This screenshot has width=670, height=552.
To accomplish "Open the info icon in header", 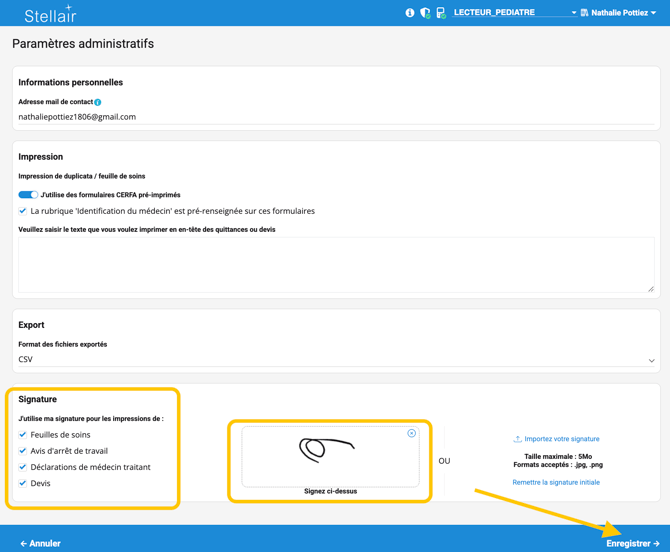I will click(x=410, y=13).
